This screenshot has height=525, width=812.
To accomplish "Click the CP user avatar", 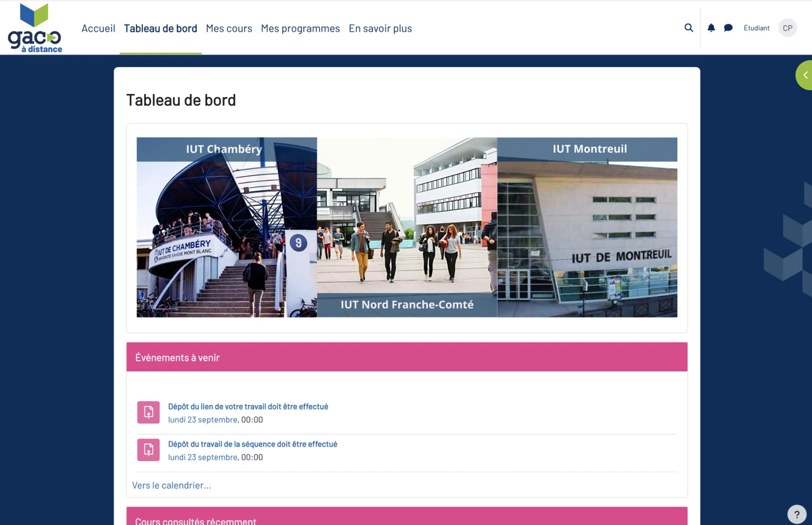I will 787,27.
